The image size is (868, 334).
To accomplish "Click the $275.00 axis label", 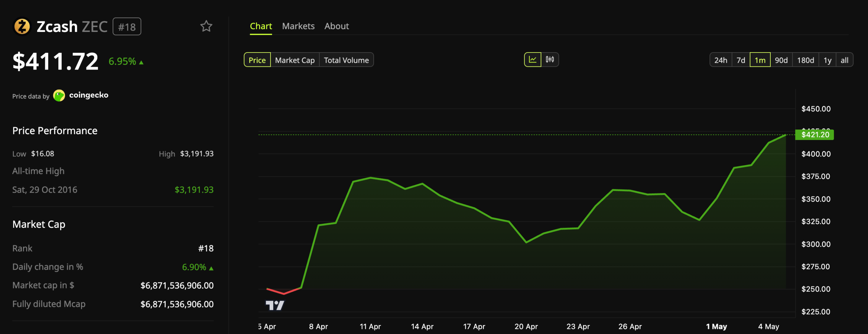I will [x=816, y=267].
